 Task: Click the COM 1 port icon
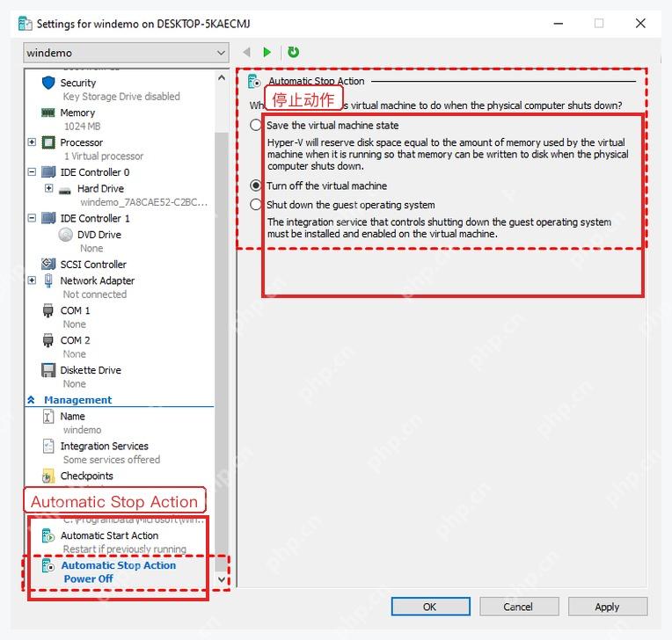point(48,310)
